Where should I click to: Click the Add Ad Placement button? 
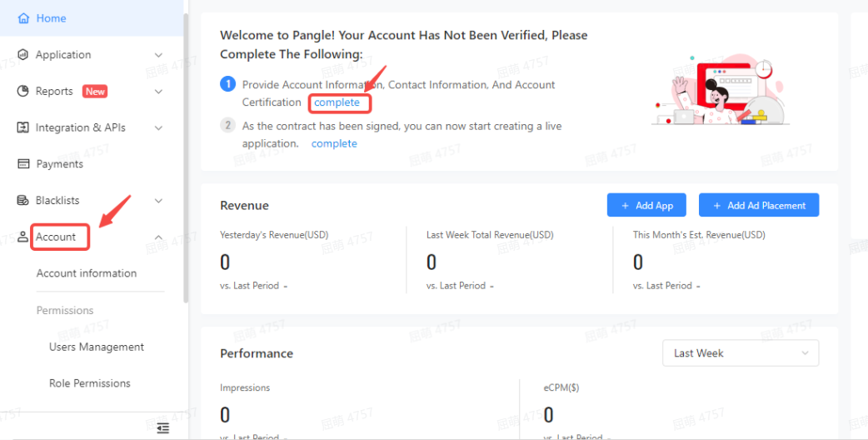click(x=759, y=205)
